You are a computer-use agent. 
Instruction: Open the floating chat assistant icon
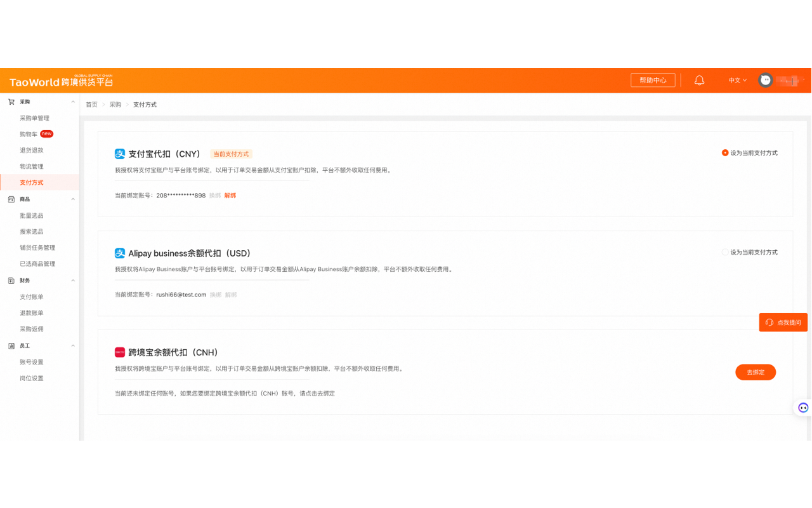coord(803,408)
